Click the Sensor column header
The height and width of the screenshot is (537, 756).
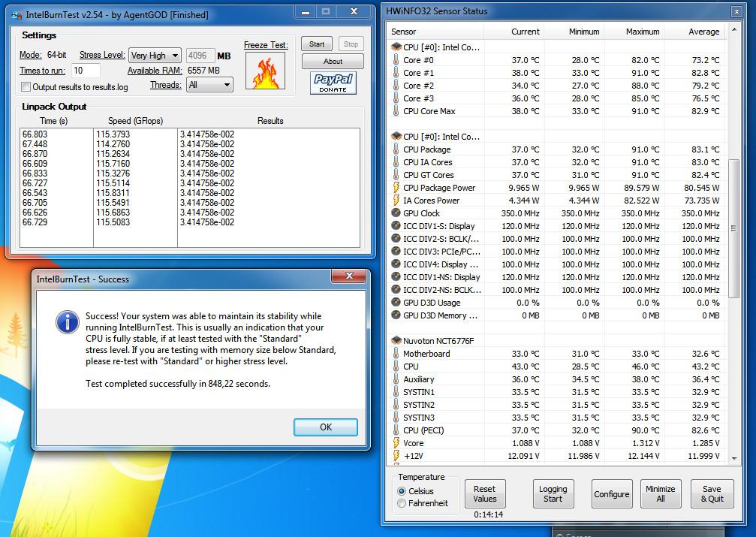pos(435,32)
